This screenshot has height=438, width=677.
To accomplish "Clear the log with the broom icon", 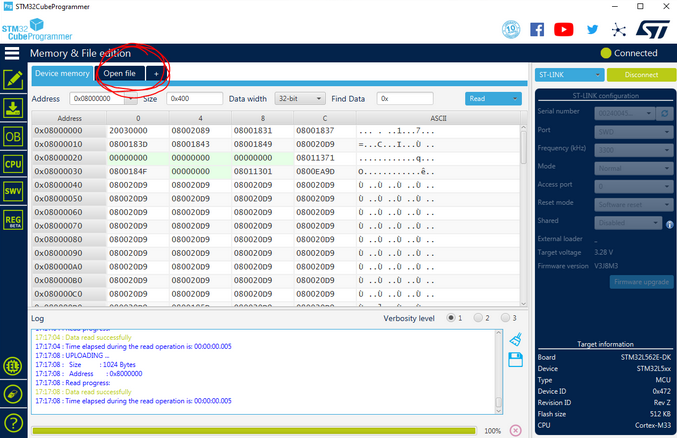I will [x=516, y=340].
